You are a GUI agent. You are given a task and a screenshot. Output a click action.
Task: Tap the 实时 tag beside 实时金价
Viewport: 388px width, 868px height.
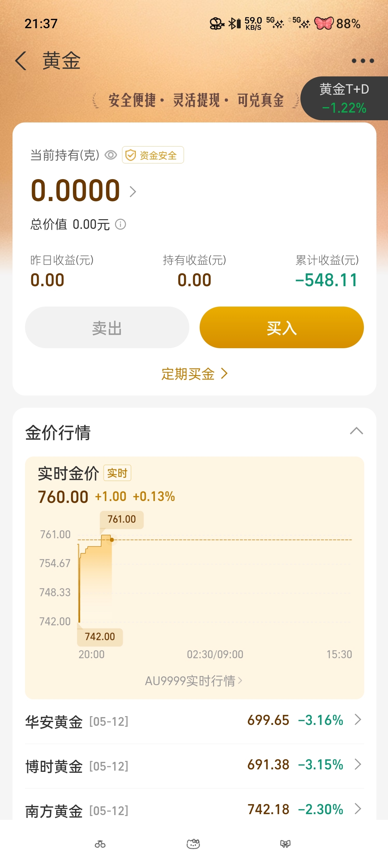pos(117,473)
